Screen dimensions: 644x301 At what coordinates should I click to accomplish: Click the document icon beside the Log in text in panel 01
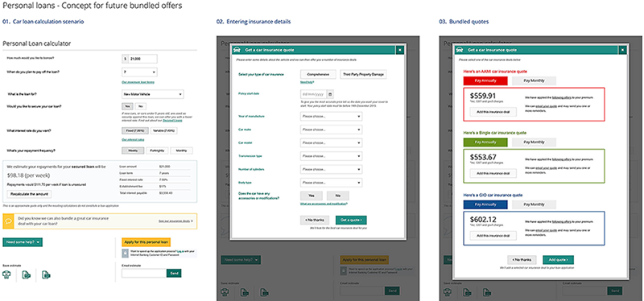coord(126,253)
